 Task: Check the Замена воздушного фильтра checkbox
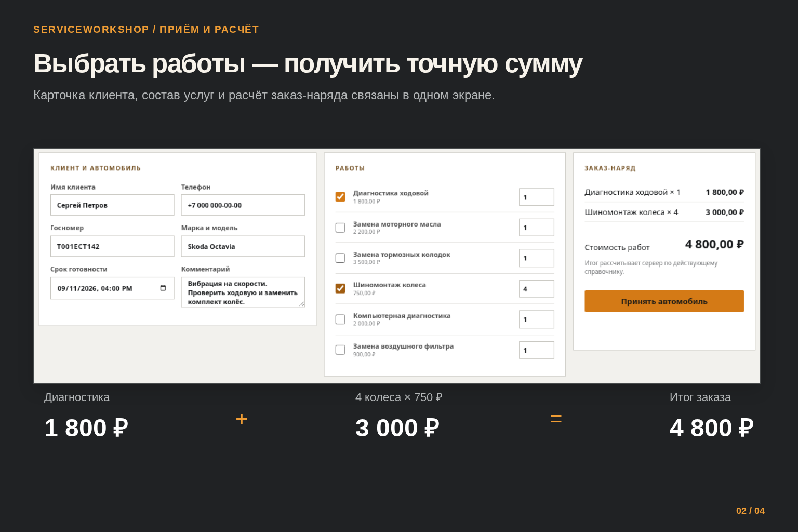tap(340, 350)
